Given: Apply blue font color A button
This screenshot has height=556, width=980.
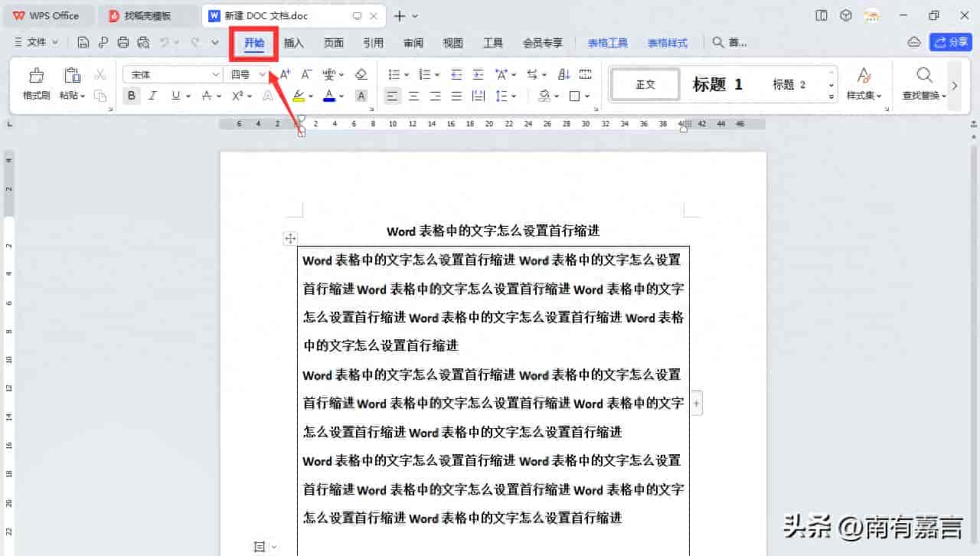Looking at the screenshot, I should [x=329, y=96].
